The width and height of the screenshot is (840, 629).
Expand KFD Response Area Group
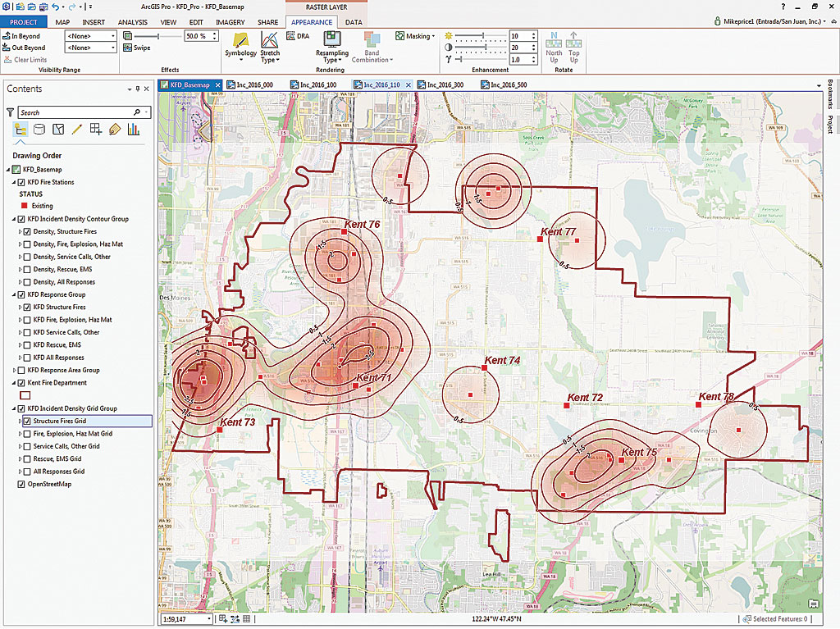point(15,370)
